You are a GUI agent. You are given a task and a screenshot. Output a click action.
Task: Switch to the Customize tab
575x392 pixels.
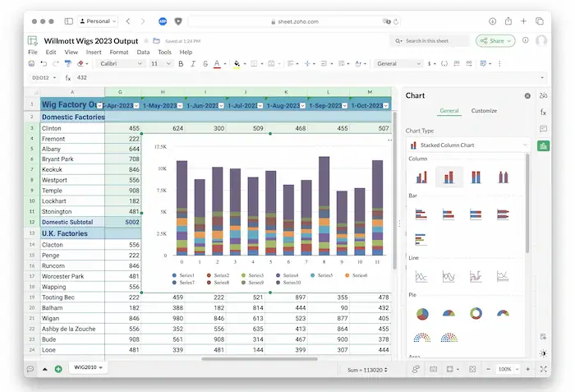pyautogui.click(x=484, y=110)
